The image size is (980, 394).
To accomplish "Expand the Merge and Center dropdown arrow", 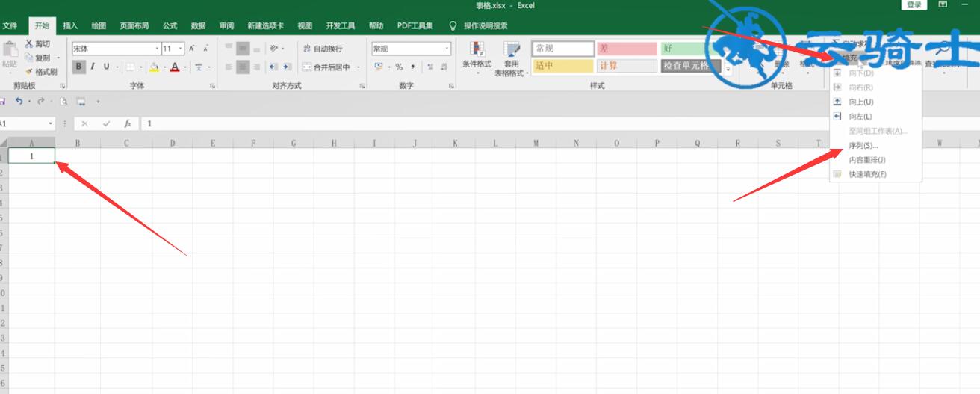I will point(358,67).
